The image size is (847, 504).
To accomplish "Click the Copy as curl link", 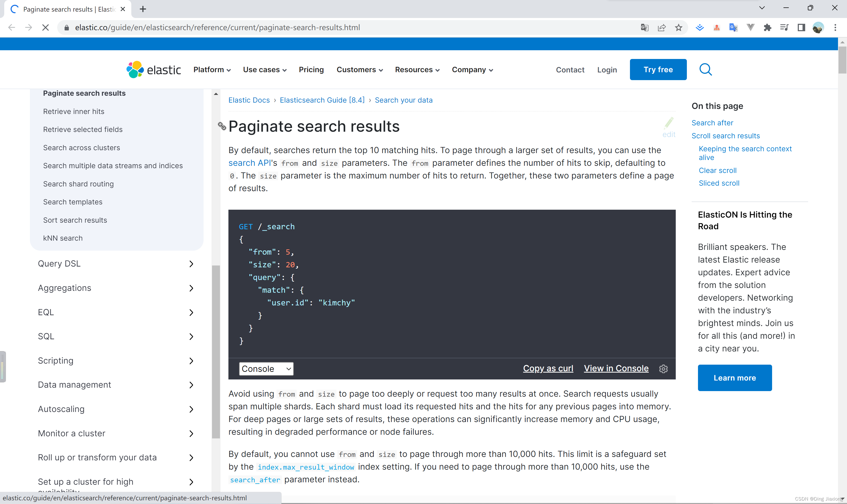I will 548,368.
